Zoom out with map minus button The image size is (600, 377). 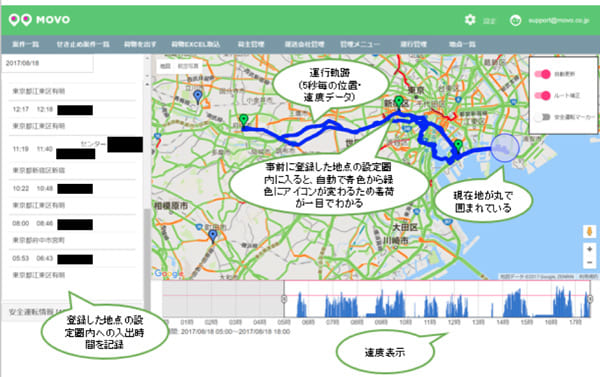(590, 262)
